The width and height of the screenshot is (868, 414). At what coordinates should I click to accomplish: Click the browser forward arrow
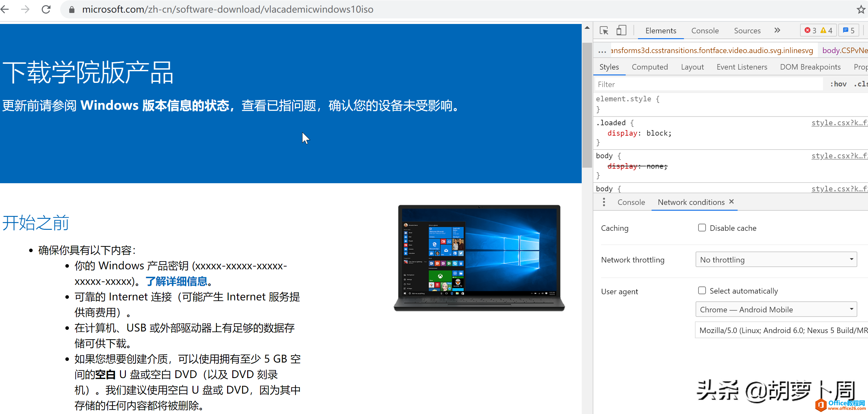point(25,9)
